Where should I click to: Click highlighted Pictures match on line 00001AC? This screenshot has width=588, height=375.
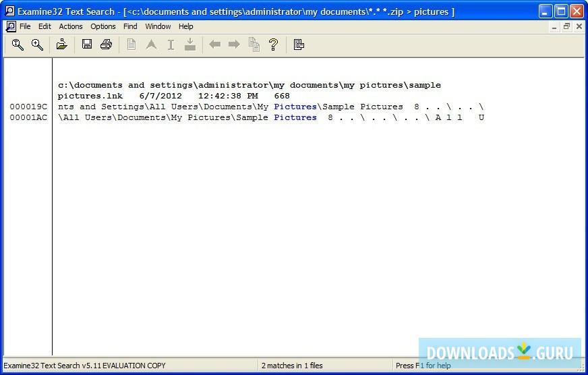(295, 118)
